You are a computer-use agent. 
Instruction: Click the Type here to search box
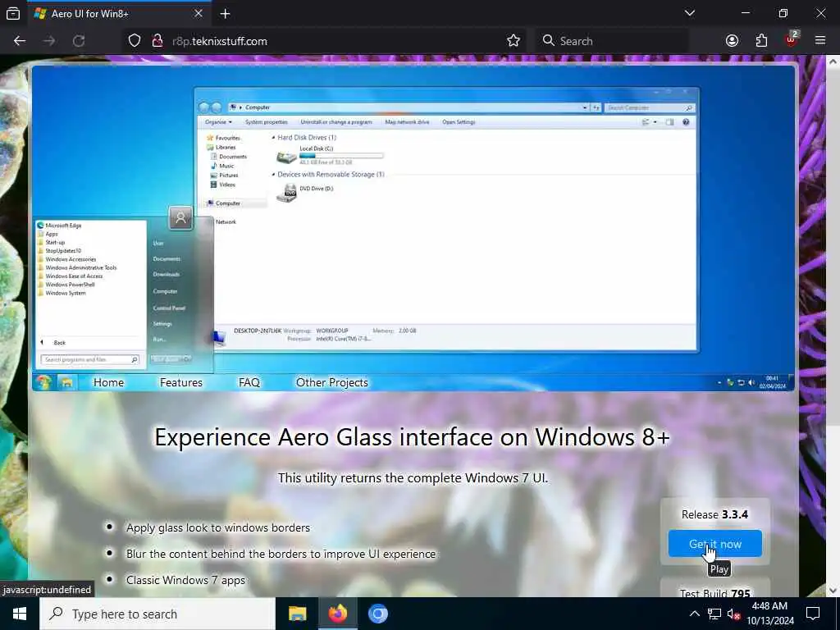coord(157,614)
